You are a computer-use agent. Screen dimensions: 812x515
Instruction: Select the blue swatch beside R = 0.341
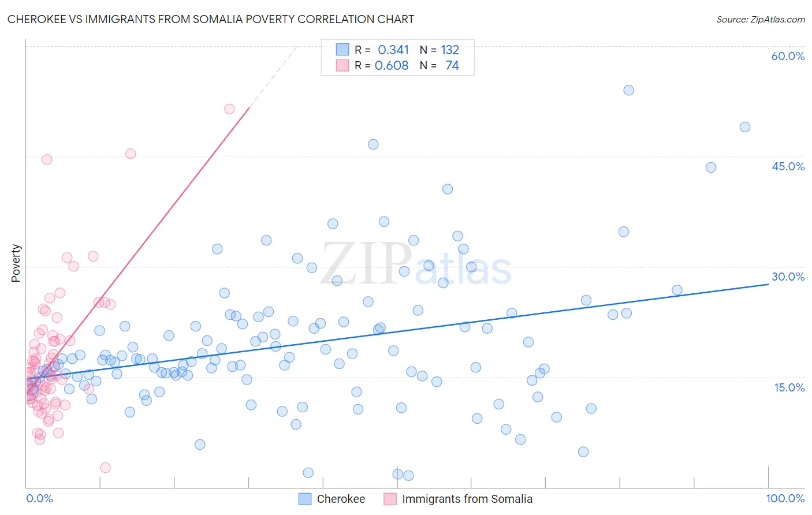(342, 50)
